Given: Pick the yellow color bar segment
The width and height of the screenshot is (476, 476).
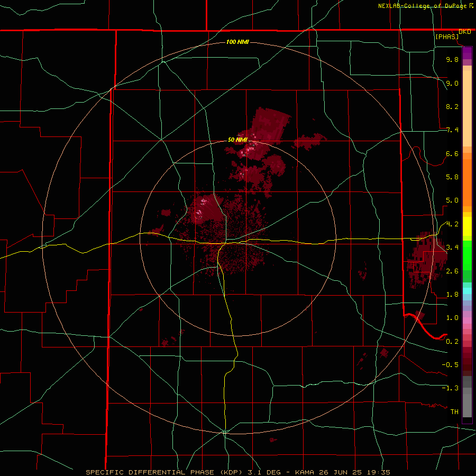Looking at the screenshot, I should coord(467,226).
